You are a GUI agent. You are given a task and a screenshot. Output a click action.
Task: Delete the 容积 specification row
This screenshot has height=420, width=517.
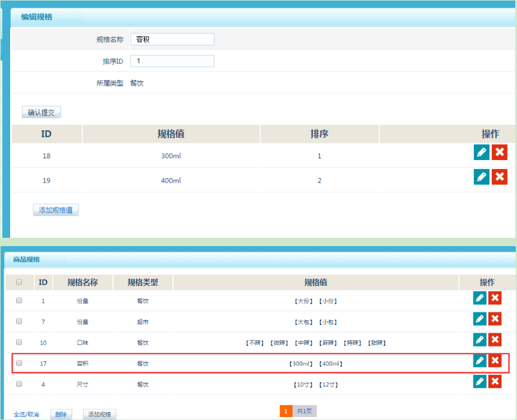(x=495, y=361)
